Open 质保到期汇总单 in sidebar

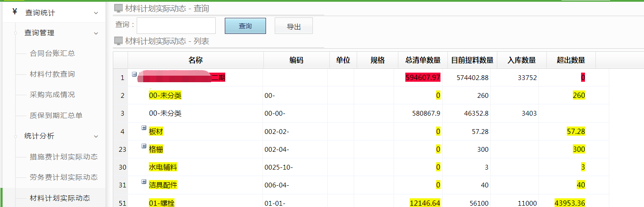point(56,116)
